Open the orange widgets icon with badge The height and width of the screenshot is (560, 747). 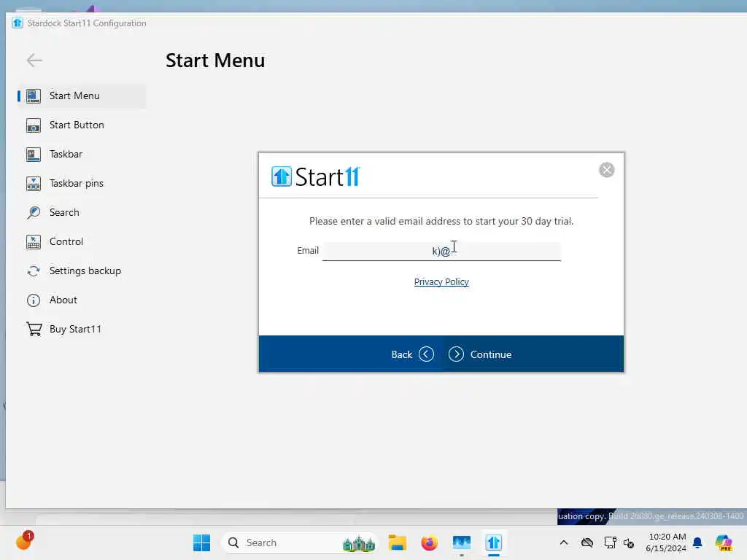(x=24, y=540)
